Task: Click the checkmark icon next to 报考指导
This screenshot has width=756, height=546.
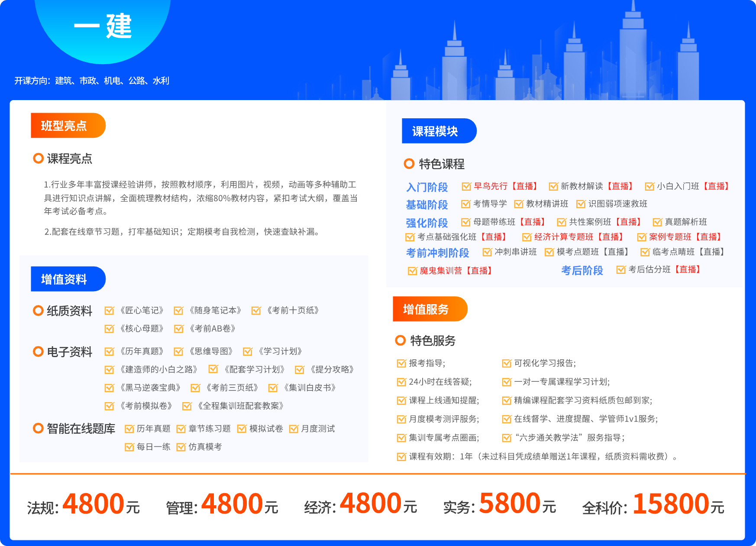Action: pyautogui.click(x=401, y=363)
